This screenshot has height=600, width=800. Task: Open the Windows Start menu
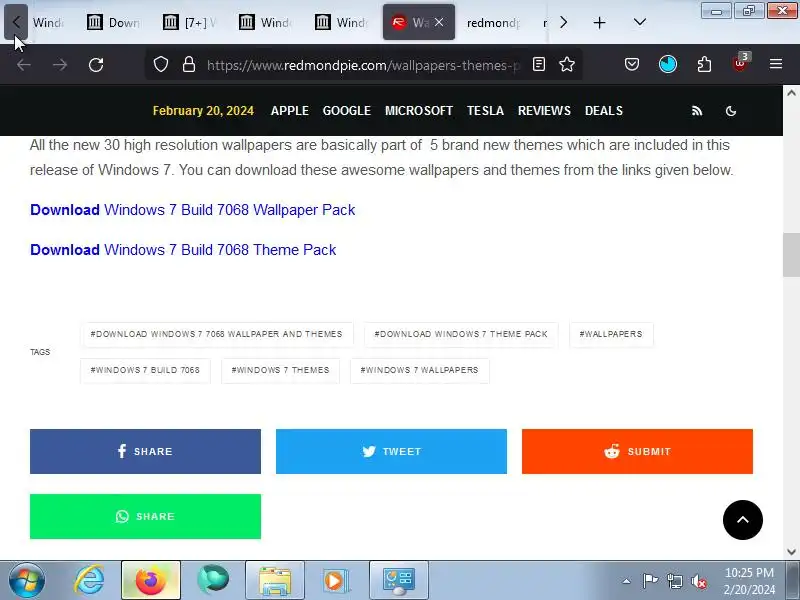(x=27, y=580)
